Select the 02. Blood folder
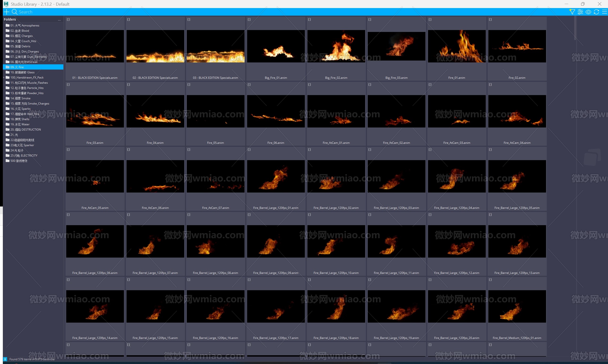 tap(33, 31)
